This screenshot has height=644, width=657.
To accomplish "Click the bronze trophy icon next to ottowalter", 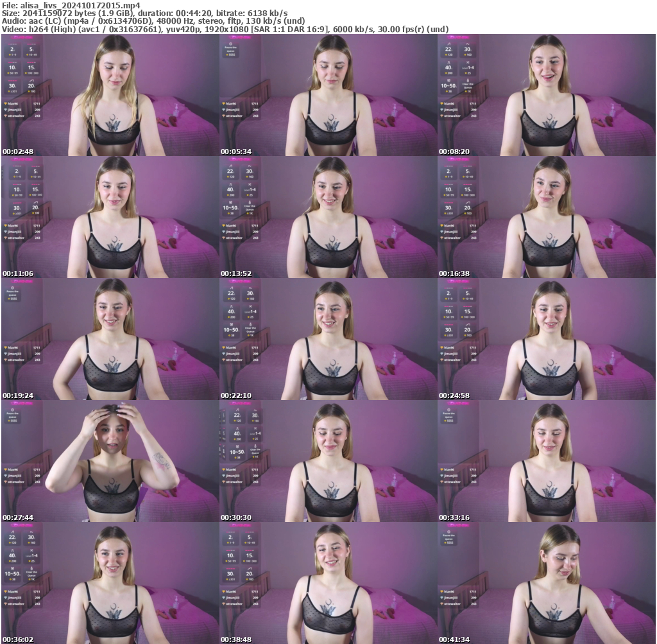I will 6,116.
